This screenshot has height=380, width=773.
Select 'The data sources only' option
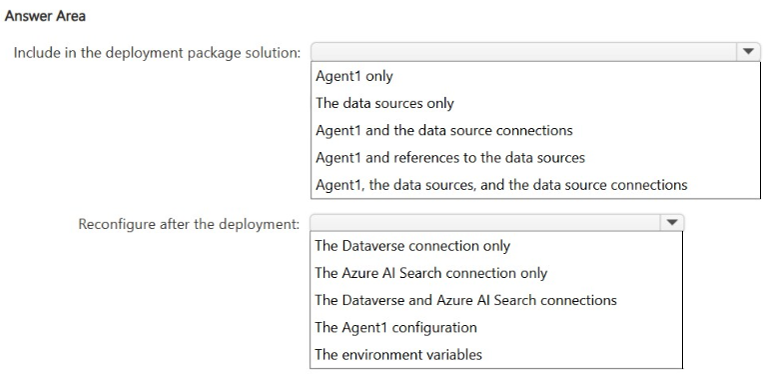tap(535, 103)
